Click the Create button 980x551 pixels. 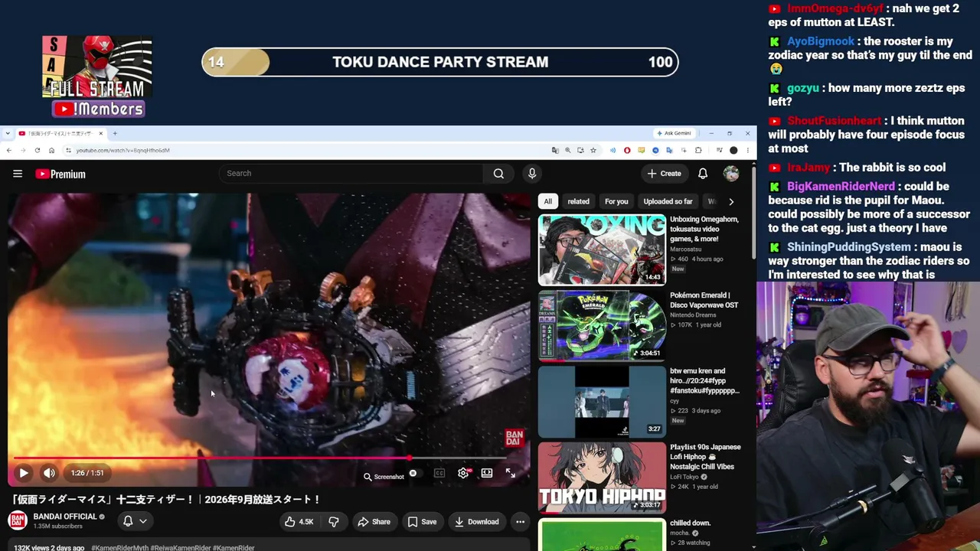click(664, 174)
